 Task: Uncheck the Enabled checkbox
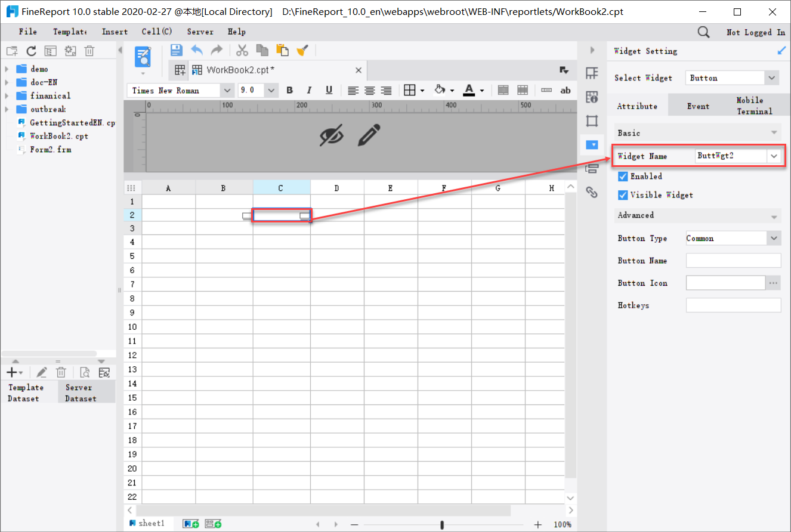[x=623, y=177]
